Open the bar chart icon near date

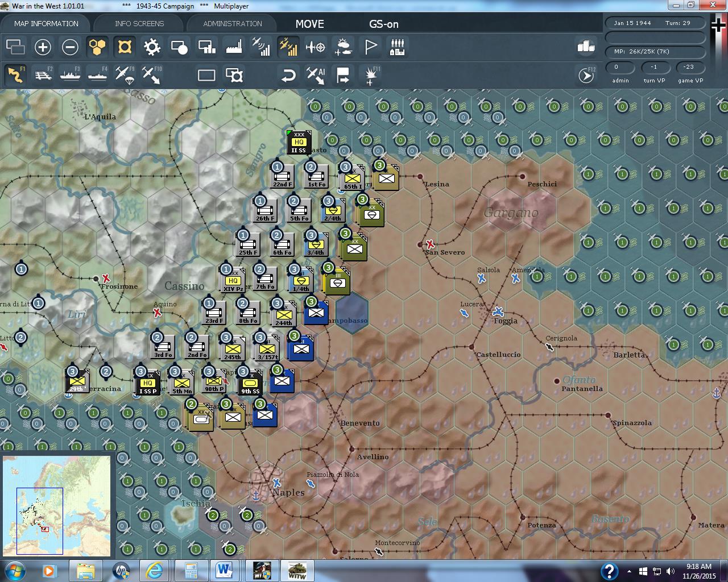click(x=586, y=47)
